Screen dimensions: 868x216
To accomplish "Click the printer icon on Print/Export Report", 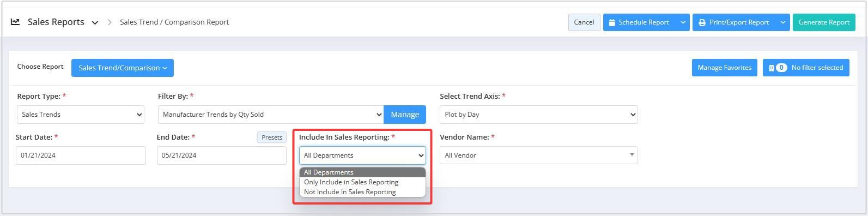I will 702,22.
